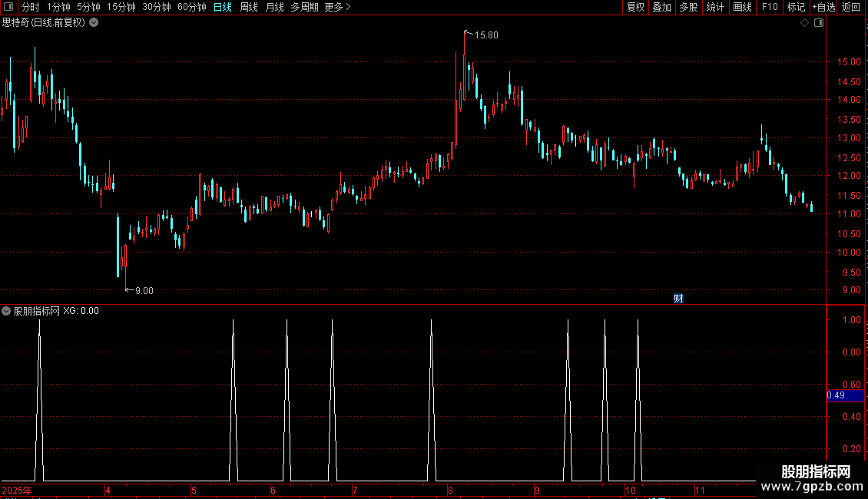Click the 标记 mark button
Screen dimensions: 868x499
796,7
